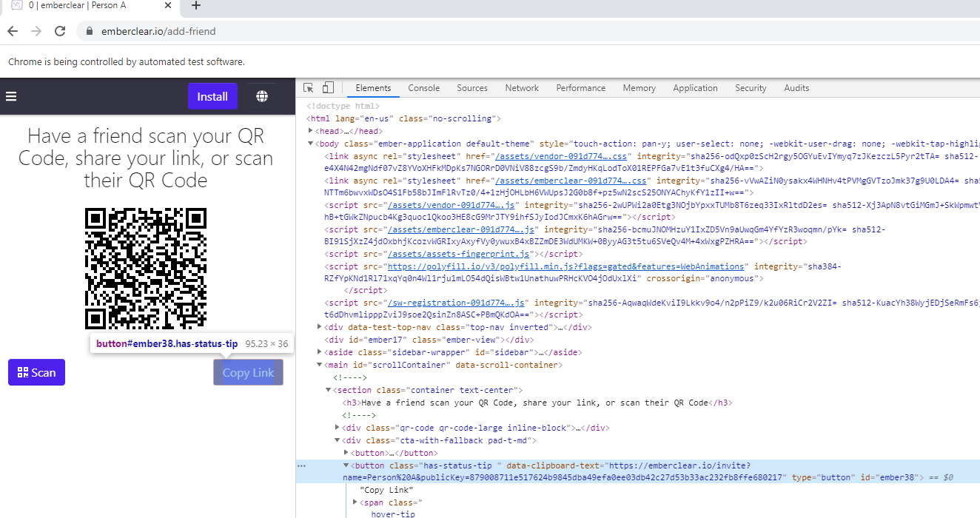Click the three-dot row actions gutter
980x518 pixels.
pos(301,465)
